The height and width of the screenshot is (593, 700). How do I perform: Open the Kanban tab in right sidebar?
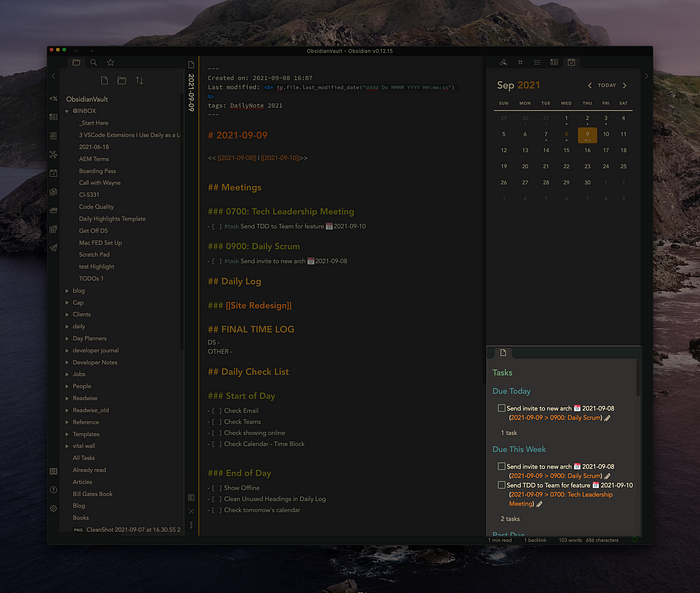554,63
